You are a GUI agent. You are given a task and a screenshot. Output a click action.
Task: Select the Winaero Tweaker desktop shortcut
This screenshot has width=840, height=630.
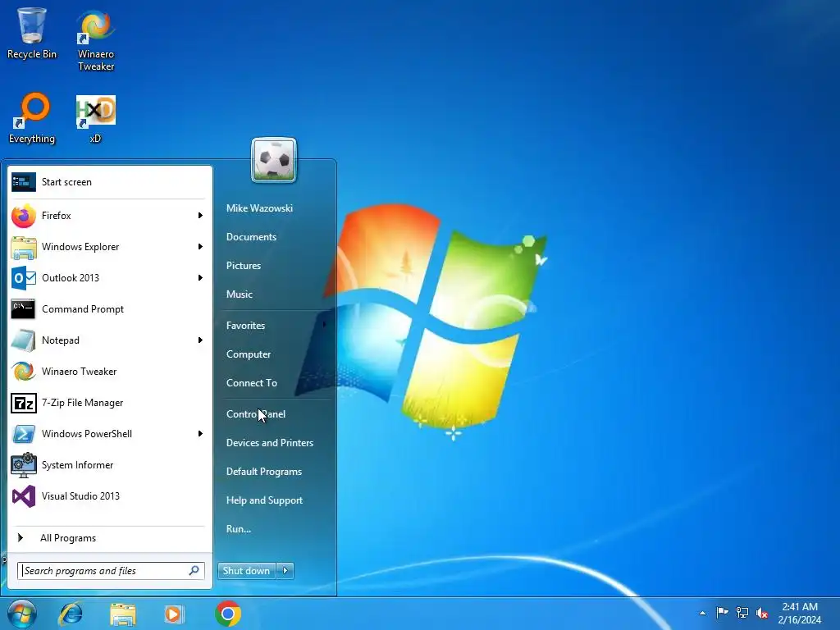[x=96, y=41]
